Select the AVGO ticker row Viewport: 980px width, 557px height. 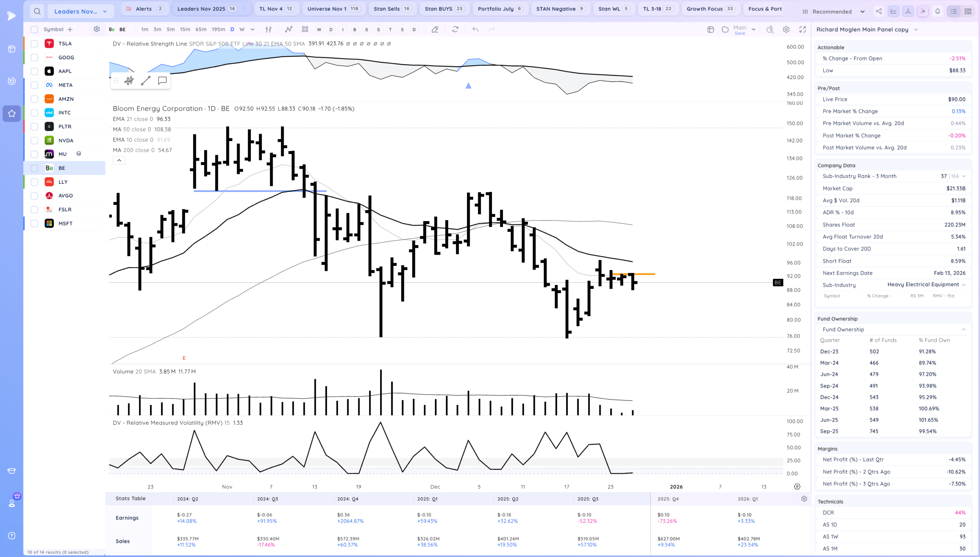pos(65,196)
